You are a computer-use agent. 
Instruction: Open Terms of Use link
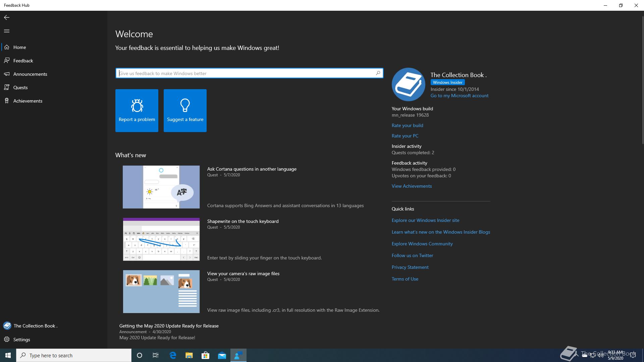click(405, 279)
